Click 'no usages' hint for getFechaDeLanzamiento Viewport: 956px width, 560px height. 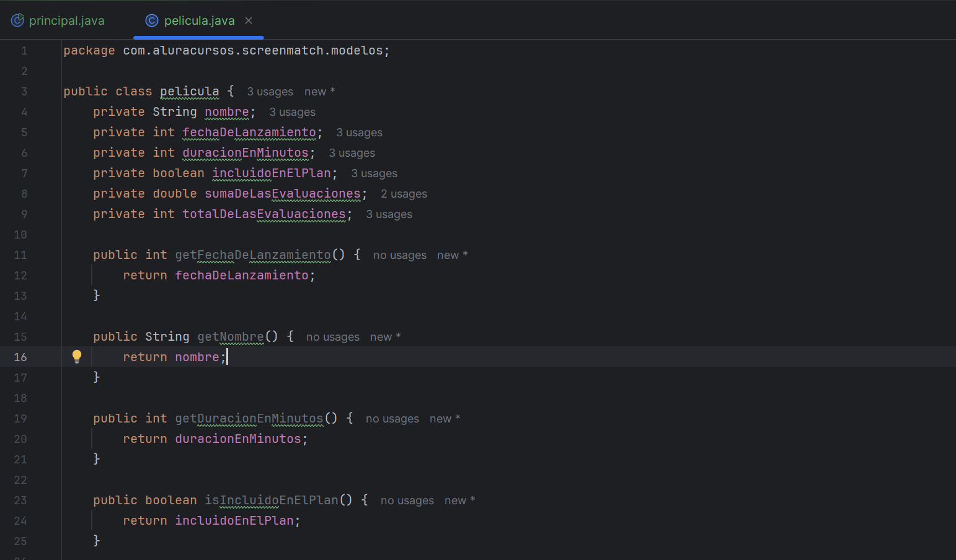click(400, 255)
